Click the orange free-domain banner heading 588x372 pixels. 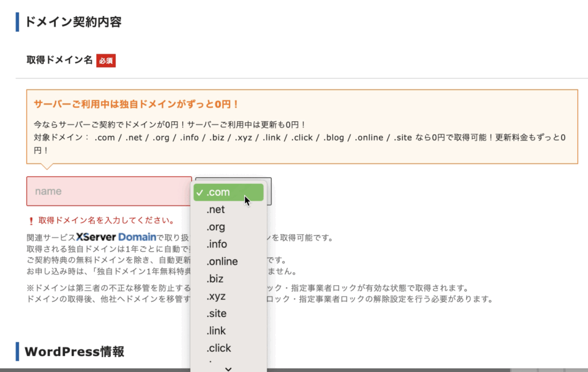point(136,104)
